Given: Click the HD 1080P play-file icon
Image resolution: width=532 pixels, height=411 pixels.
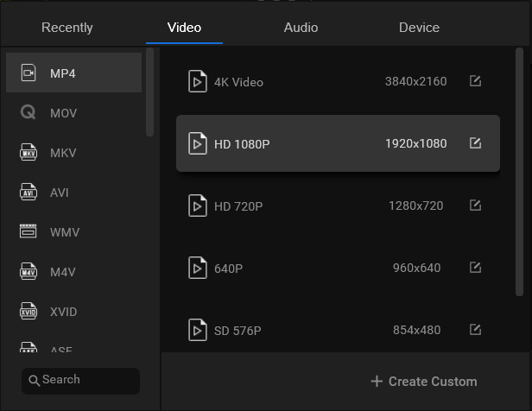Looking at the screenshot, I should click(x=198, y=143).
